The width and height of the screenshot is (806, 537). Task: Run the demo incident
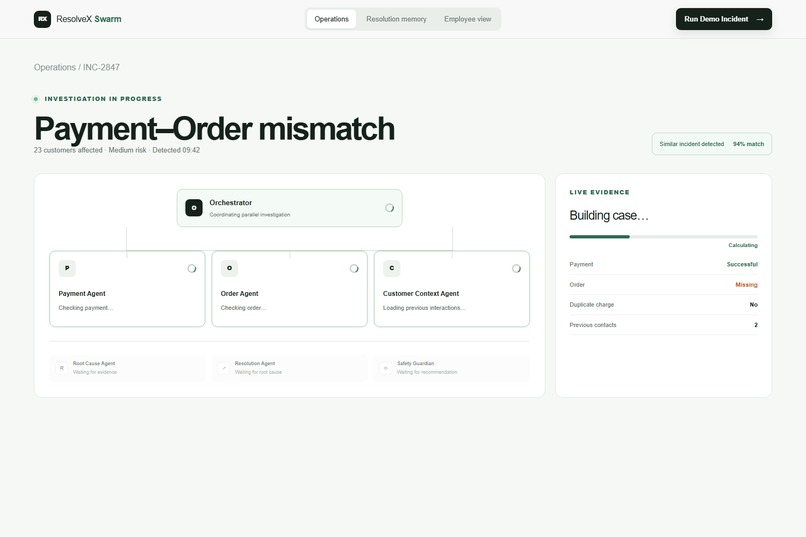point(724,19)
